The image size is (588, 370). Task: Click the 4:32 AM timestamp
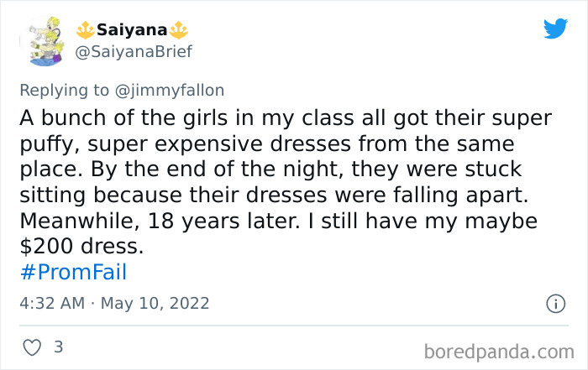coord(50,303)
